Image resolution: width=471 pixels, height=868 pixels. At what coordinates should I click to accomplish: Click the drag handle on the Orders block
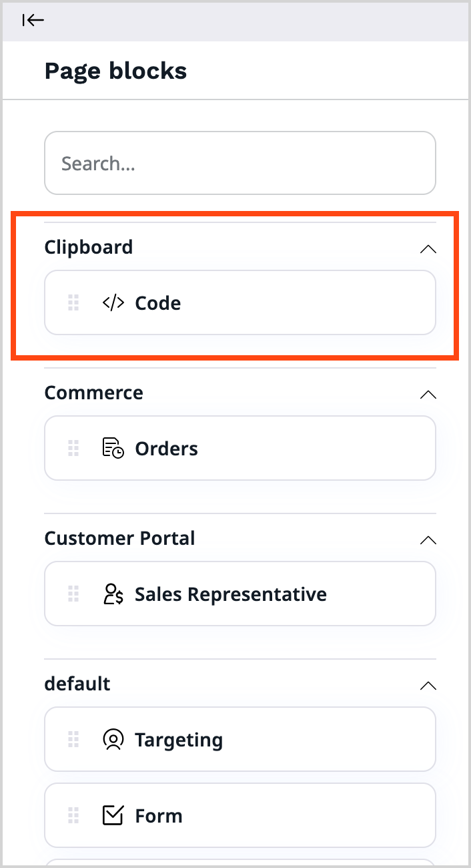pyautogui.click(x=73, y=448)
